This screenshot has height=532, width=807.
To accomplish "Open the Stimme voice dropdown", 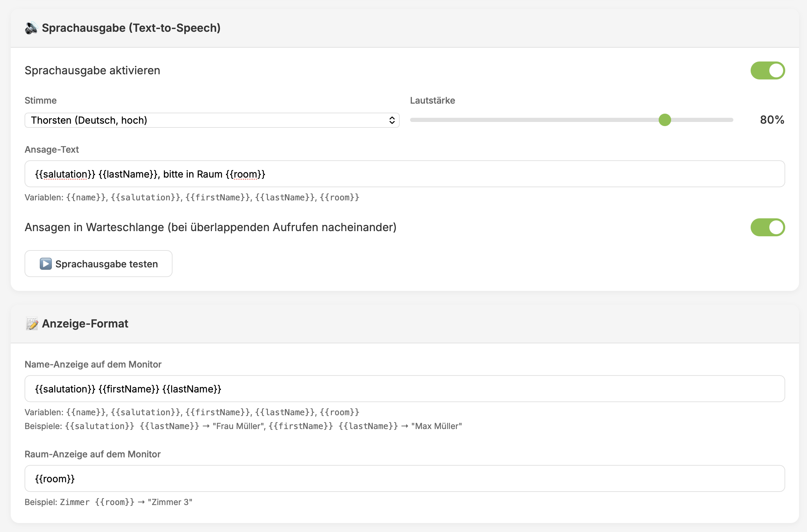I will [212, 120].
